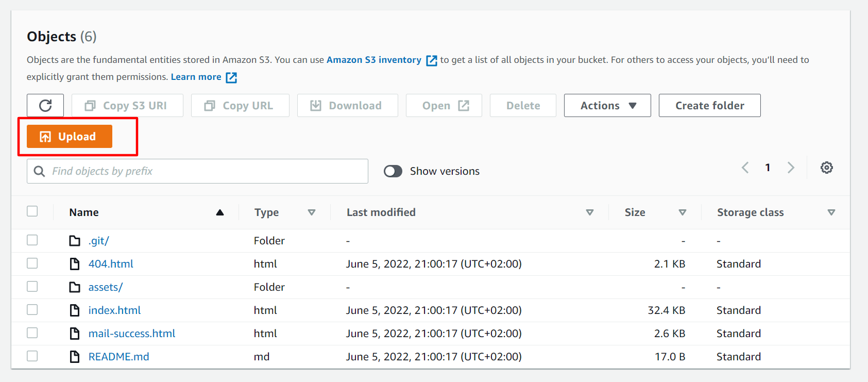The height and width of the screenshot is (382, 868).
Task: Focus the Find objects by prefix field
Action: pyautogui.click(x=206, y=171)
